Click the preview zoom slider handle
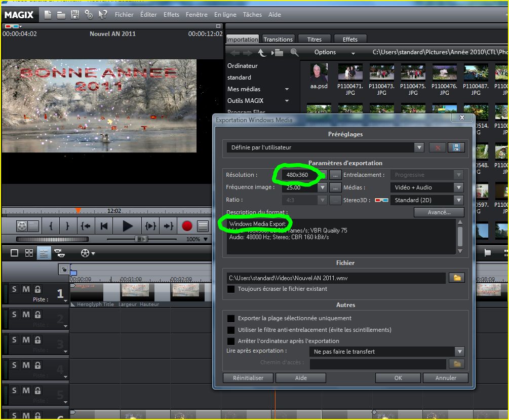 pyautogui.click(x=141, y=239)
